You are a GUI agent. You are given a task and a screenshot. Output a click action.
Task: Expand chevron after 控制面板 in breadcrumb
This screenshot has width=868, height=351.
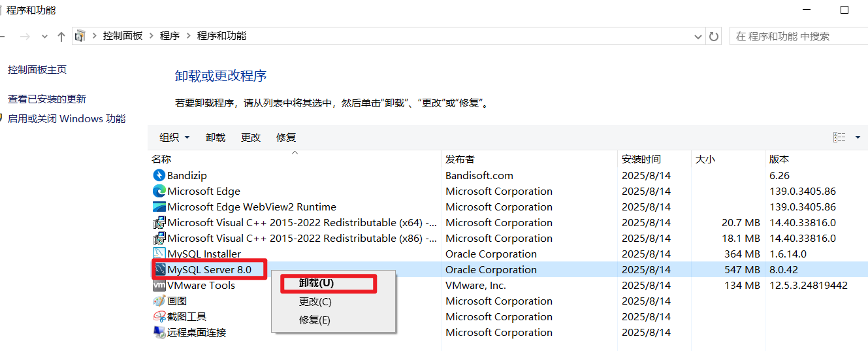151,36
